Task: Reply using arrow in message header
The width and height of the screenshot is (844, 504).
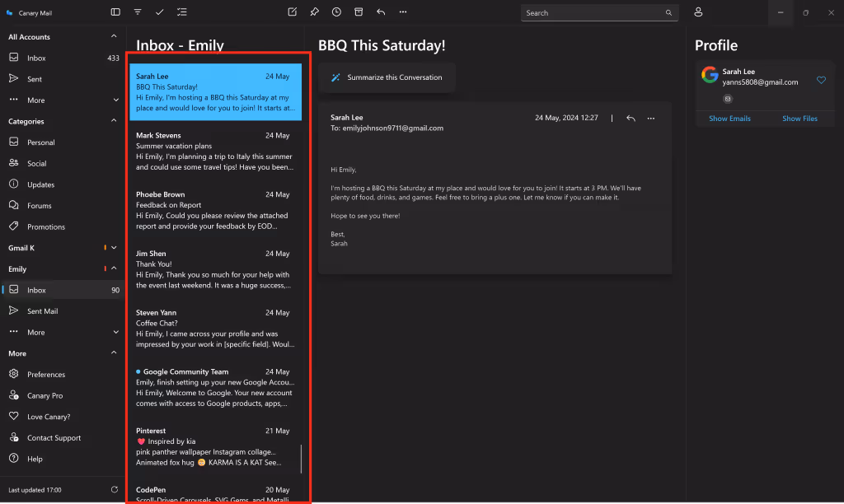Action: click(631, 118)
